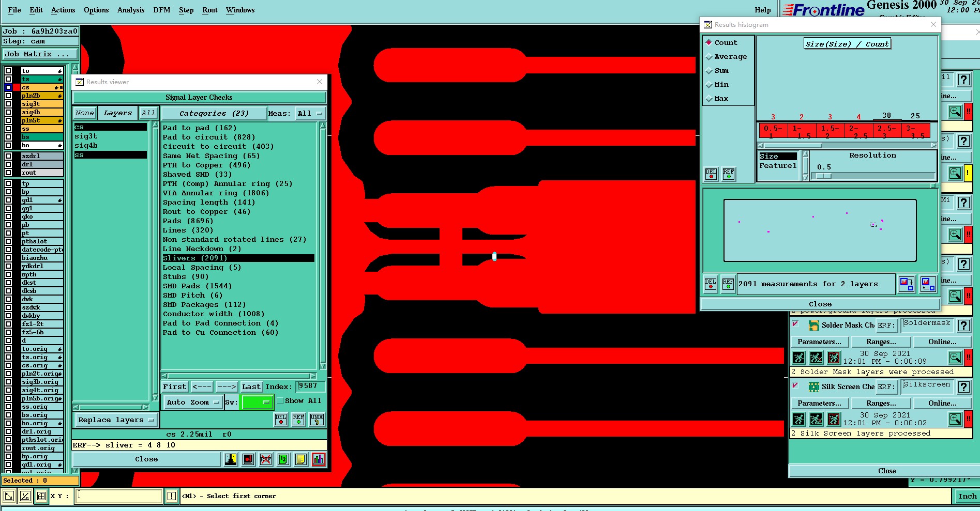Open Silk Screen results with magnifier icon

pos(955,419)
